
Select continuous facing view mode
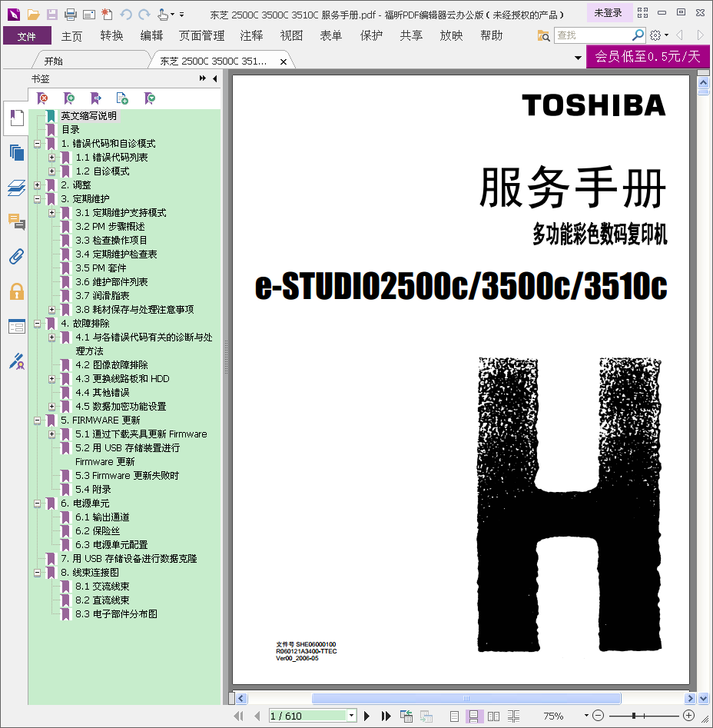(513, 716)
